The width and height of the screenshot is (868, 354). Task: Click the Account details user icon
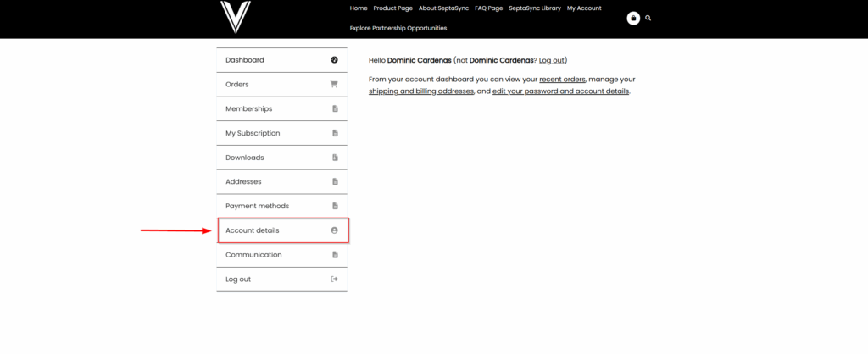334,230
